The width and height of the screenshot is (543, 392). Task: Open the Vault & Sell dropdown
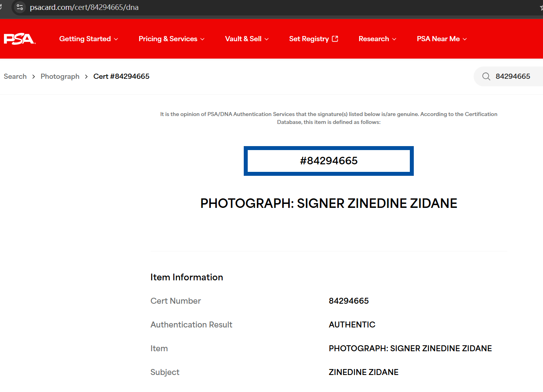pyautogui.click(x=247, y=39)
